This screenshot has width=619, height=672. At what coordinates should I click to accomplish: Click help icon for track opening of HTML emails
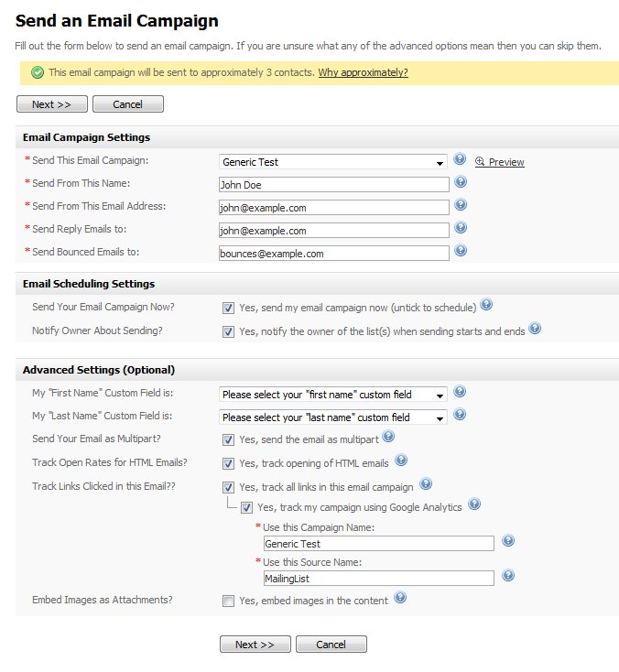[401, 461]
